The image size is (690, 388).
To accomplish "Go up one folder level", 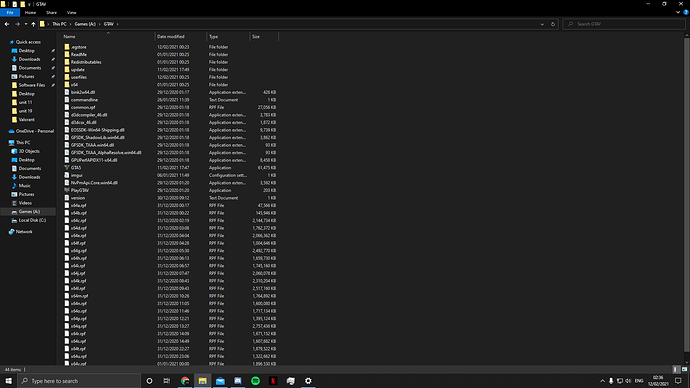I will click(33, 24).
